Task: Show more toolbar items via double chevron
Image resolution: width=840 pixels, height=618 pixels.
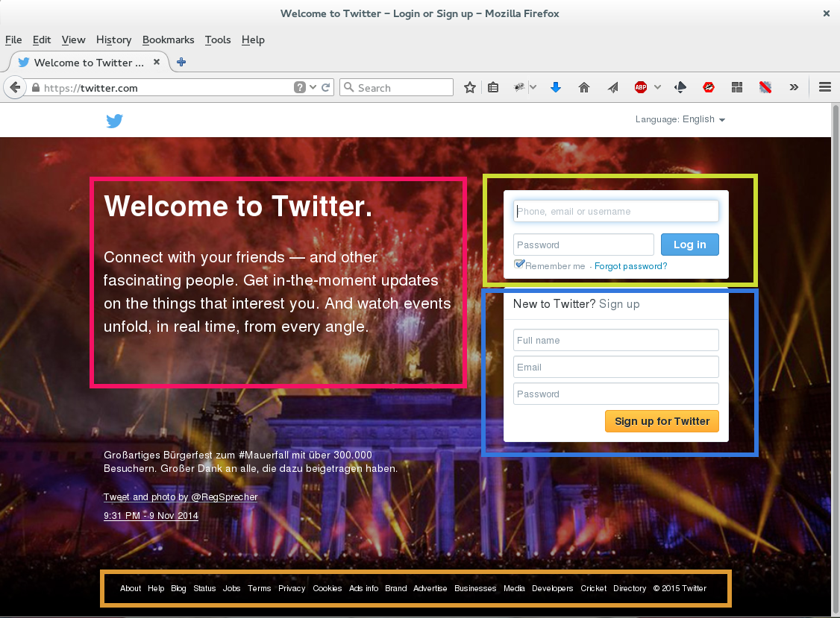Action: [x=794, y=87]
